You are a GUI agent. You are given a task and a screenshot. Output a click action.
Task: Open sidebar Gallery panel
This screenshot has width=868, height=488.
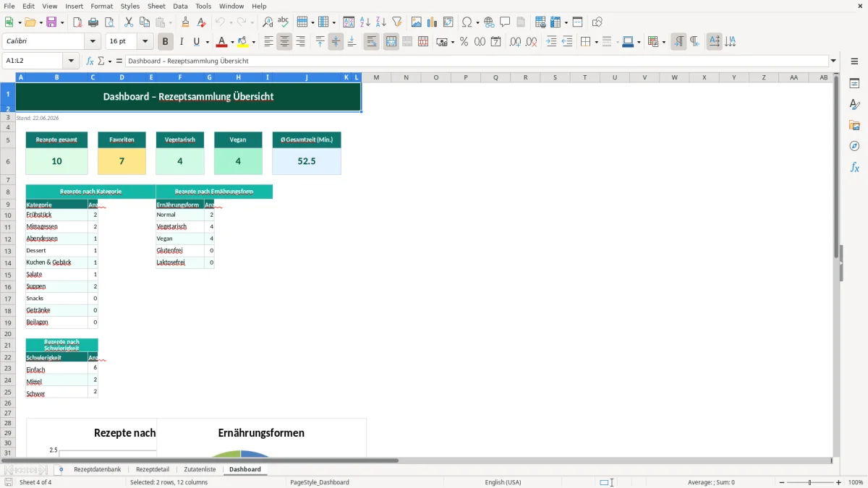click(x=854, y=126)
